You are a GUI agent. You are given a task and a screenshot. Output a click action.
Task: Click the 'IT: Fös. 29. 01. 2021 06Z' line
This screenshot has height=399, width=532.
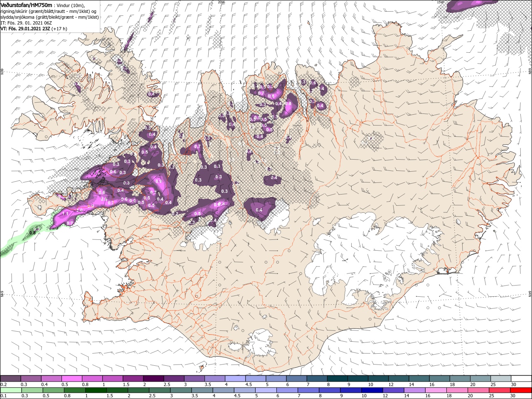[26, 23]
